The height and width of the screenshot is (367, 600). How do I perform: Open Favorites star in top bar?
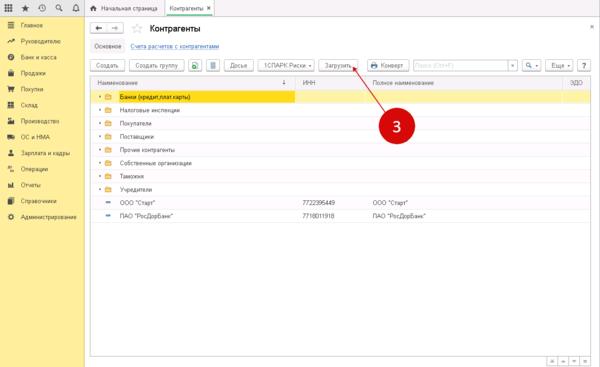pos(25,8)
